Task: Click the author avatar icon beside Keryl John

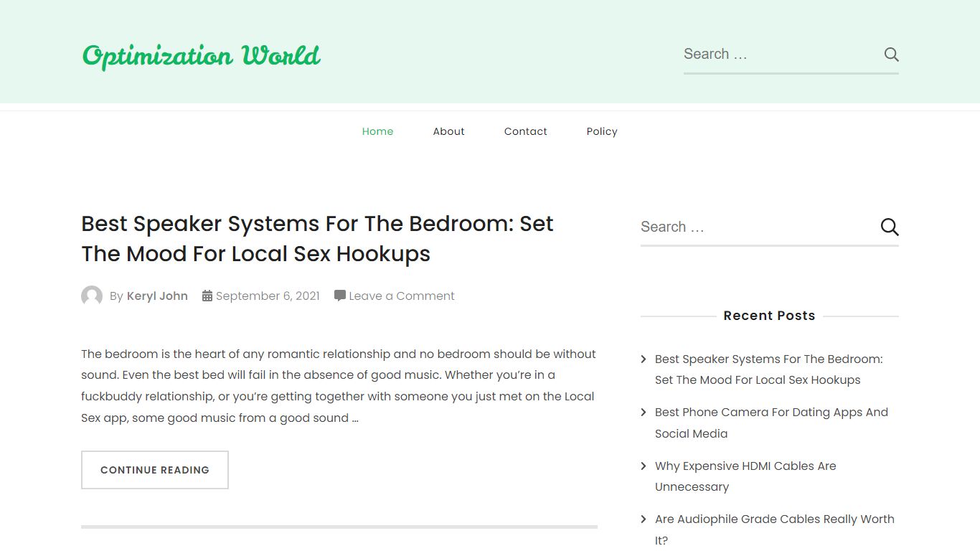Action: 92,296
